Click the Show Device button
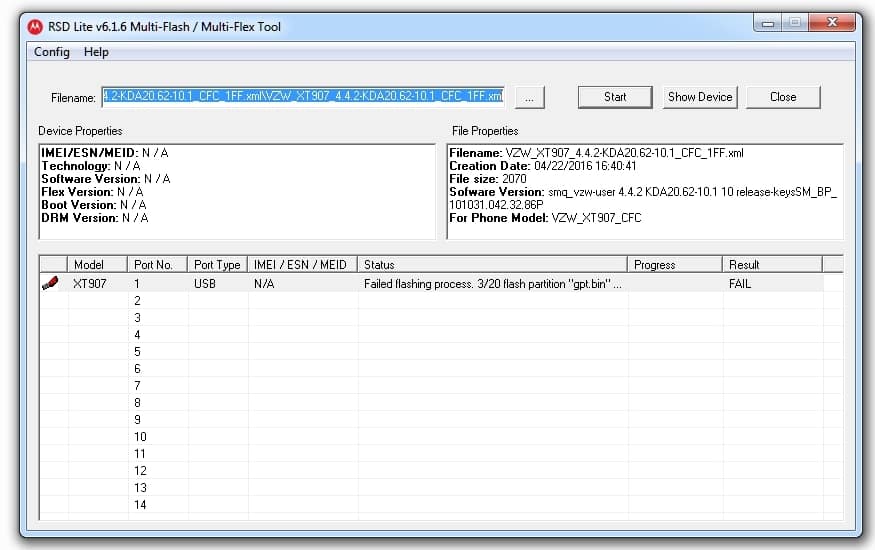875x550 pixels. [x=700, y=97]
